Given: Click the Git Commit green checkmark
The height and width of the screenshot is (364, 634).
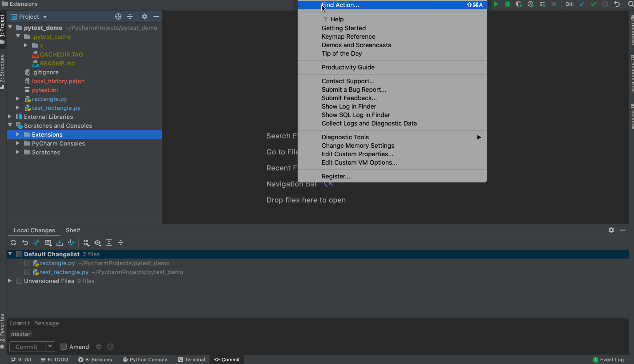Looking at the screenshot, I should (x=594, y=4).
